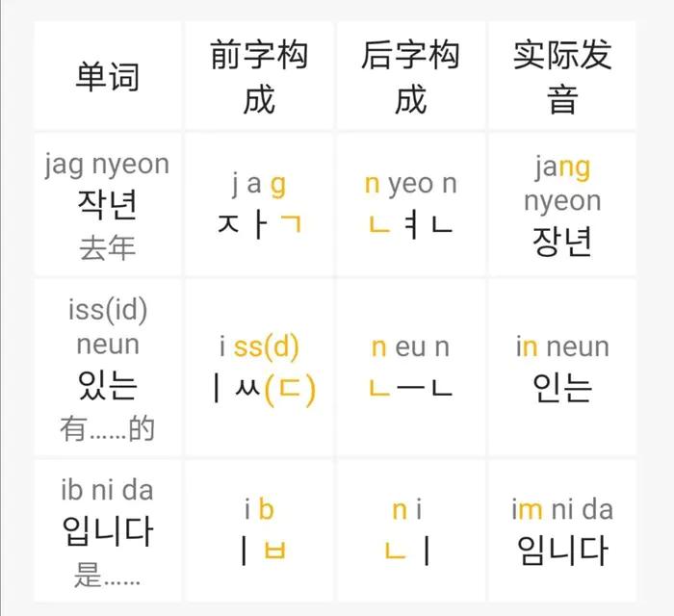This screenshot has width=674, height=616.
Task: Select the "n i" decomposition cell
Action: point(410,531)
